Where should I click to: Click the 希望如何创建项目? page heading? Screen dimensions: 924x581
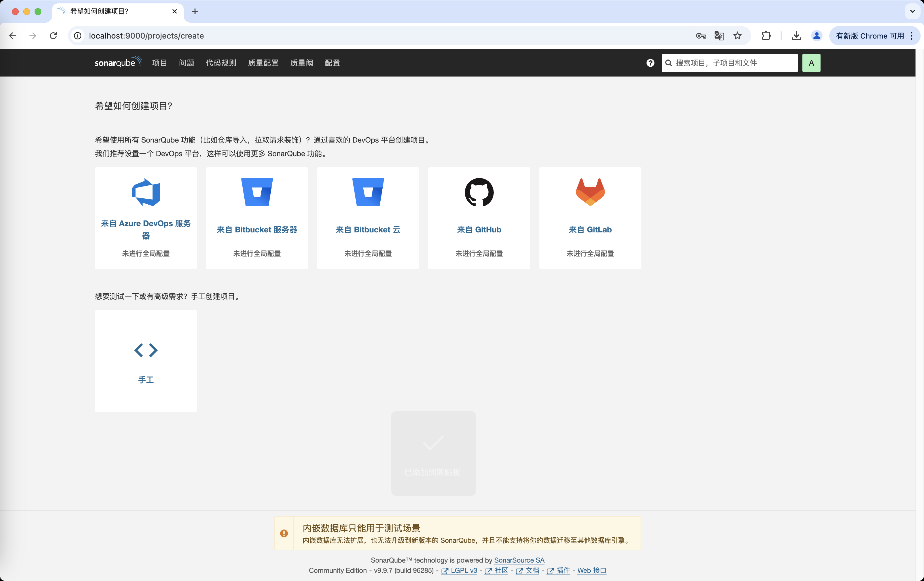[133, 106]
